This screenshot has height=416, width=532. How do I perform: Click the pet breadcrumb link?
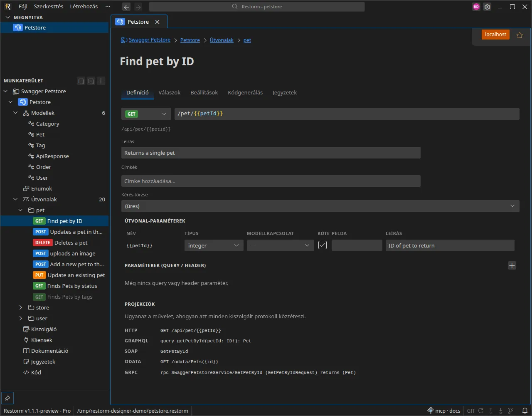pos(247,40)
